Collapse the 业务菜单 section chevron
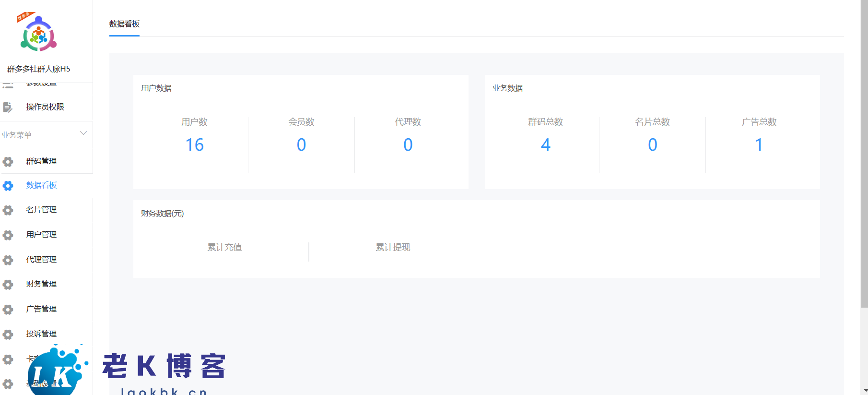Image resolution: width=868 pixels, height=395 pixels. (83, 133)
